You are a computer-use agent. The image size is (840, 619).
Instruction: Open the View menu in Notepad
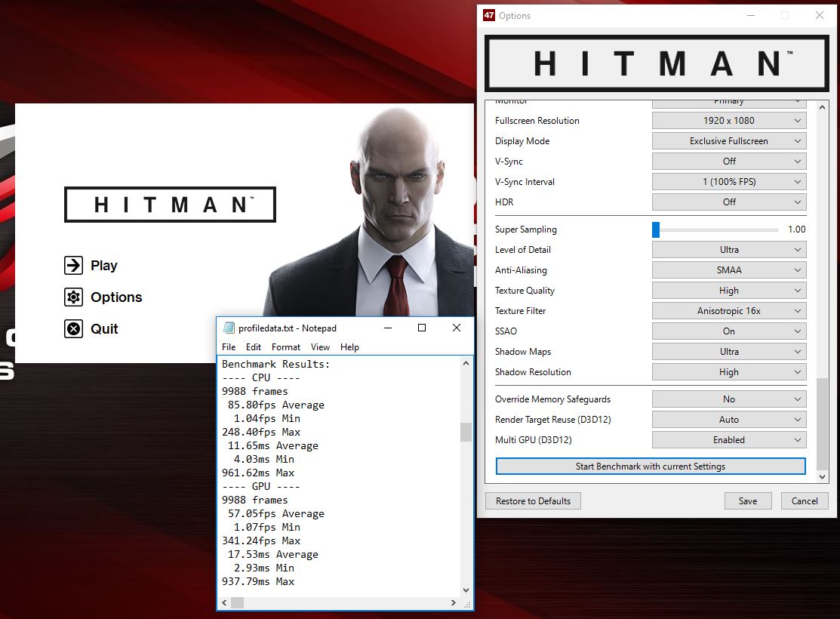tap(320, 346)
